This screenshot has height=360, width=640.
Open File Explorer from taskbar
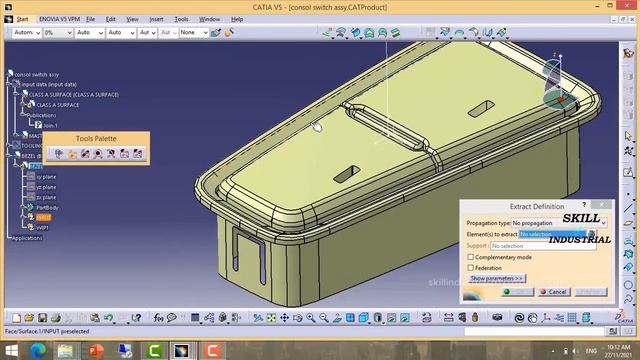(x=65, y=350)
